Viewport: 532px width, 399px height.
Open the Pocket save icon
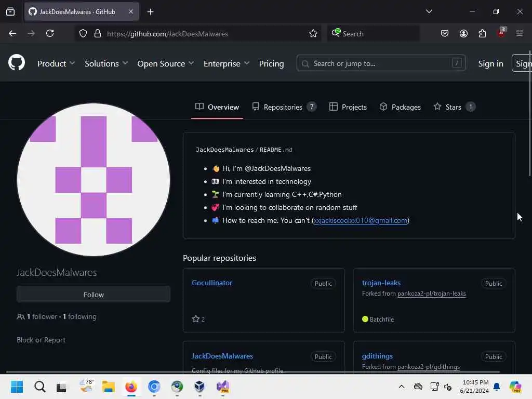(x=445, y=33)
